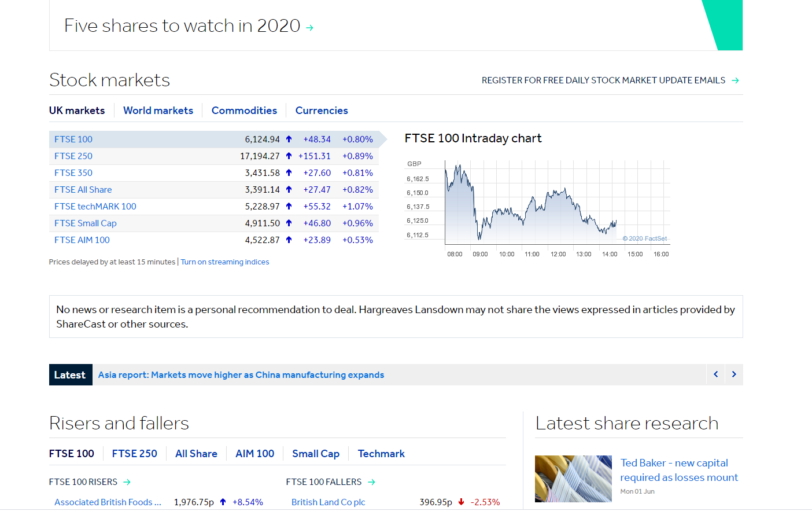Click the Ted Baker article thumbnail image
The width and height of the screenshot is (812, 511).
coord(573,479)
